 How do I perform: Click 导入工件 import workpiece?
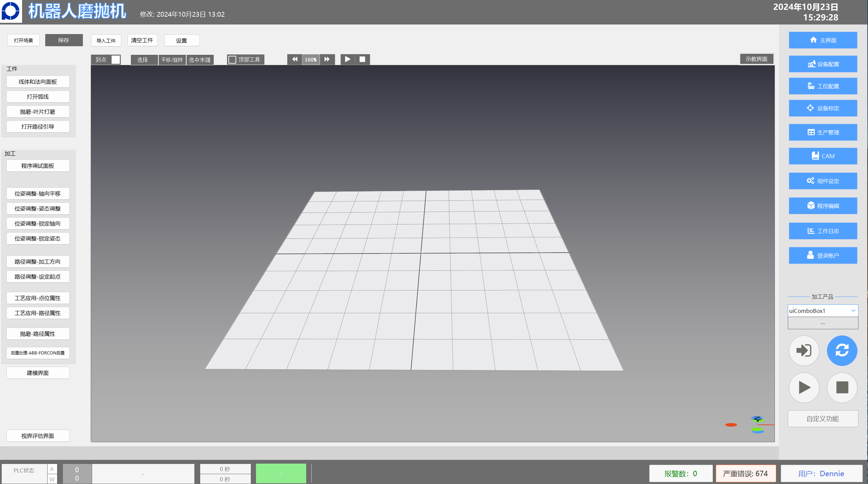click(x=106, y=41)
